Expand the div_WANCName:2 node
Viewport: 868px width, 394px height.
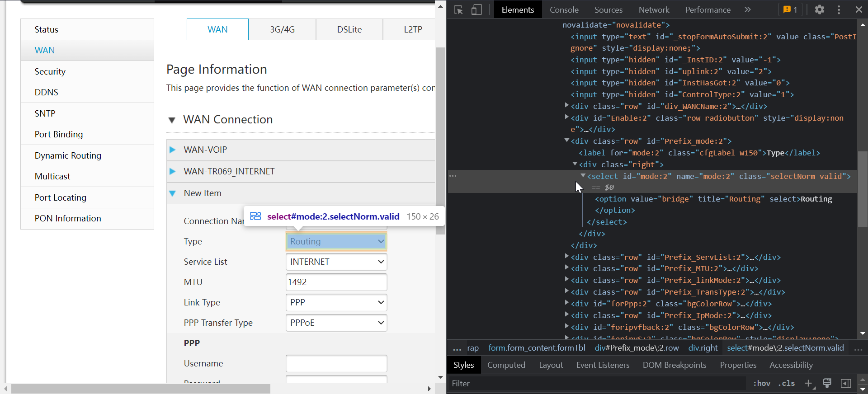566,105
